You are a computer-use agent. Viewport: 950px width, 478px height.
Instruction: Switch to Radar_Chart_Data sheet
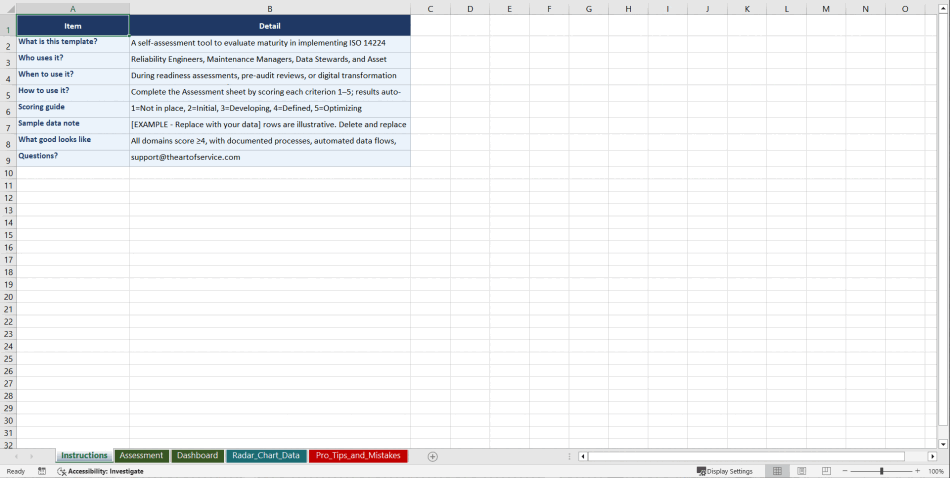265,456
